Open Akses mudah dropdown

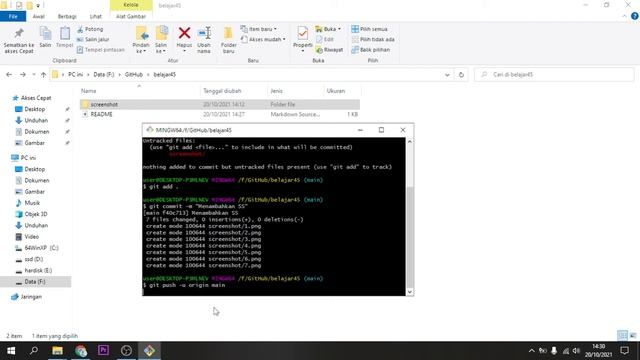[263, 39]
